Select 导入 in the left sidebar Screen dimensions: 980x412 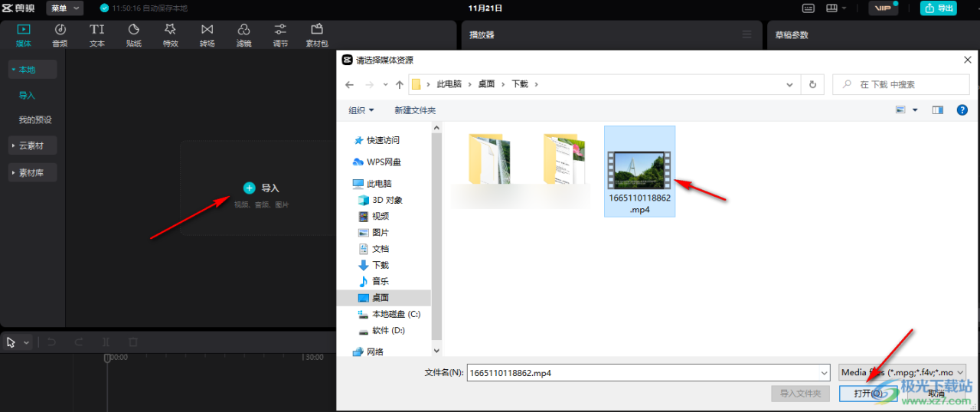tap(27, 96)
